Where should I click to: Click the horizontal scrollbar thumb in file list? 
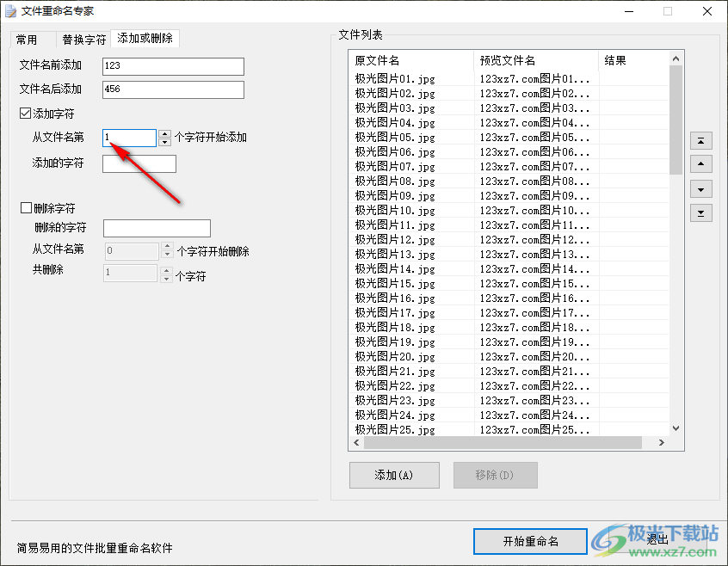503,443
